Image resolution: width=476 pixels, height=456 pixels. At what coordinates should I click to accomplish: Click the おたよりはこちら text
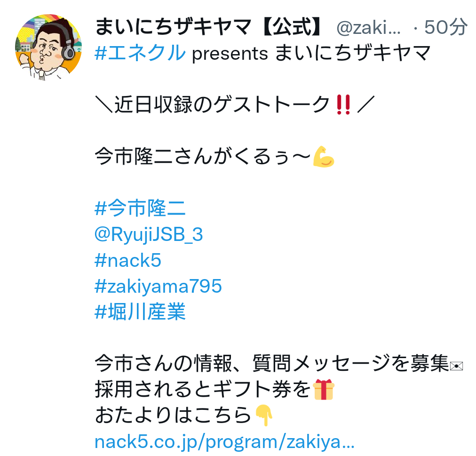coord(174,415)
